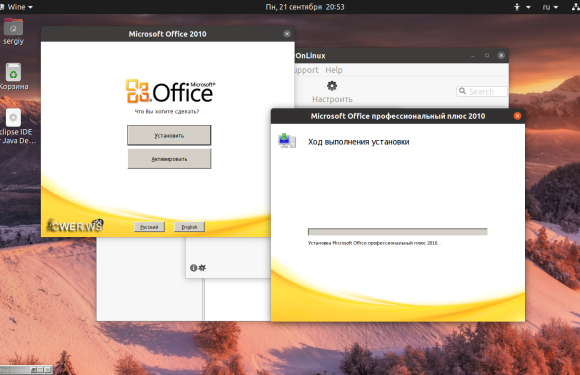Click the installer icon beside Ход выполнения установки

287,141
